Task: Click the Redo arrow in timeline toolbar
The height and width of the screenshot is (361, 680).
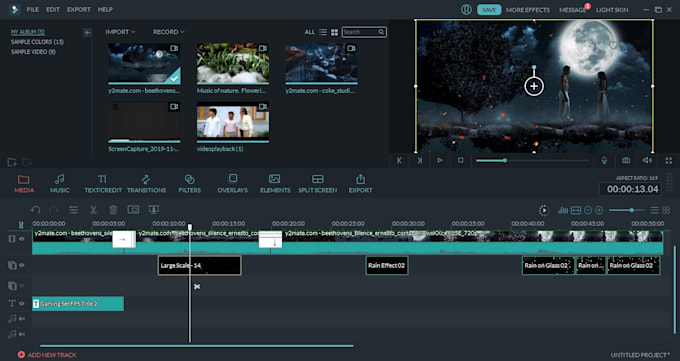Action: [x=54, y=210]
